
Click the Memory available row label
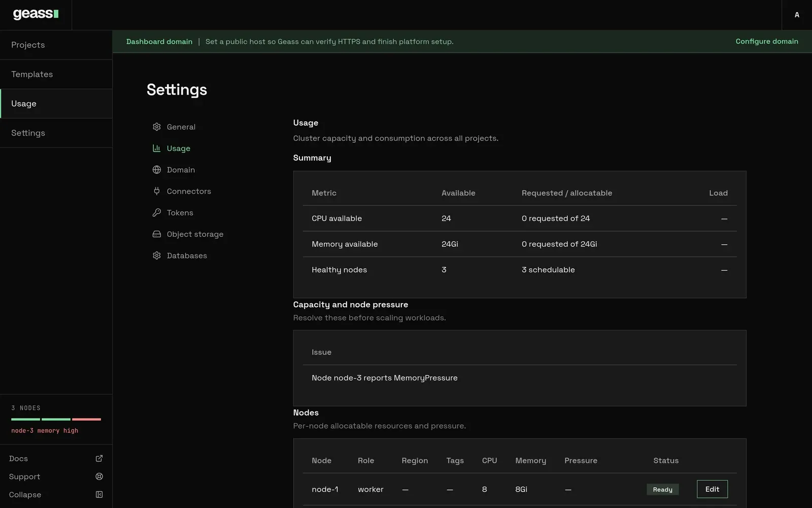point(345,244)
